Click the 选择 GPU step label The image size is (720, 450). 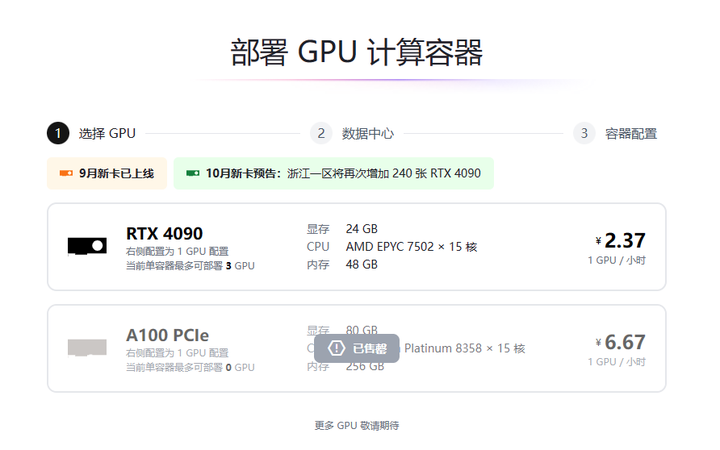(x=107, y=133)
